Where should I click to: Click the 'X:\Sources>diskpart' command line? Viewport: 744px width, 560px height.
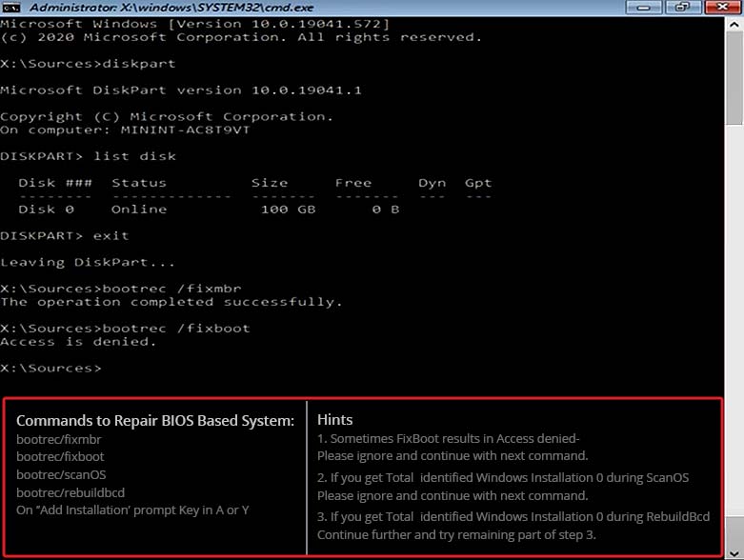click(88, 64)
